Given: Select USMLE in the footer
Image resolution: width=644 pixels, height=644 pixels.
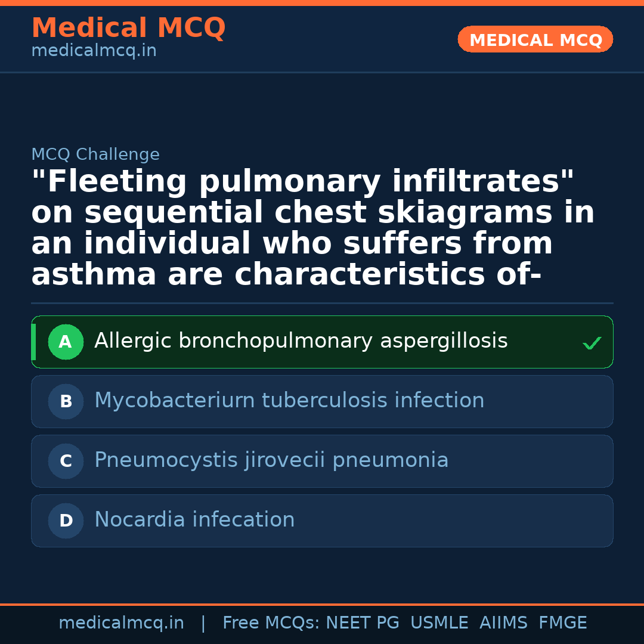Looking at the screenshot, I should click(x=439, y=623).
